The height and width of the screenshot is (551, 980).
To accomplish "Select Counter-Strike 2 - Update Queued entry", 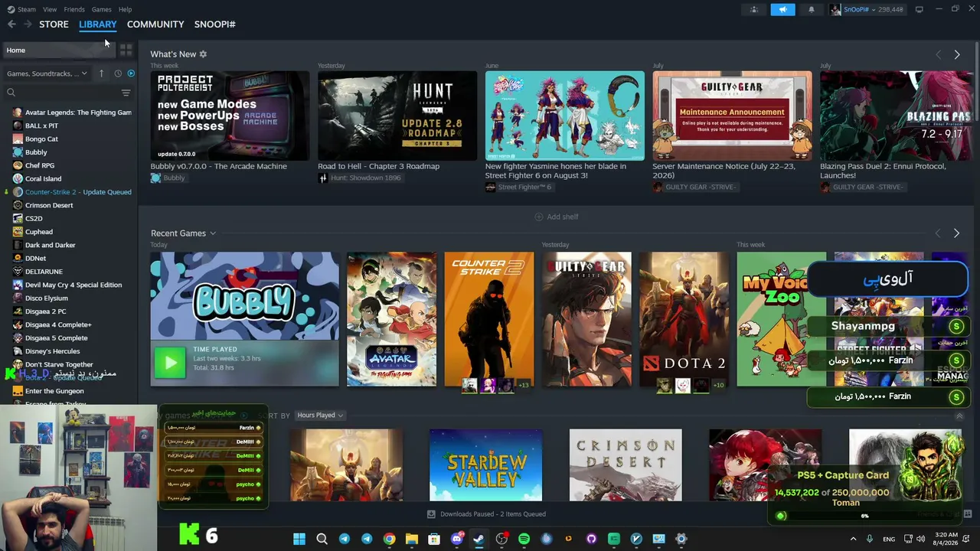I will (78, 192).
